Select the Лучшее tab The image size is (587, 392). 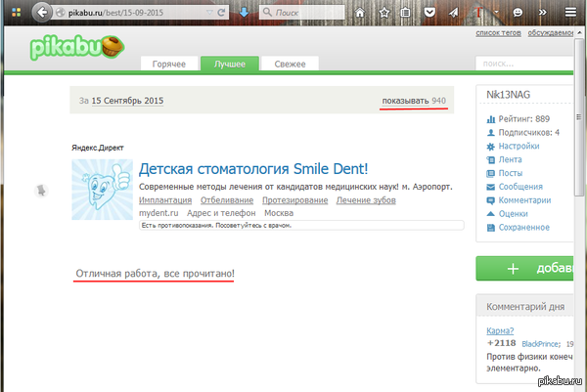[230, 65]
